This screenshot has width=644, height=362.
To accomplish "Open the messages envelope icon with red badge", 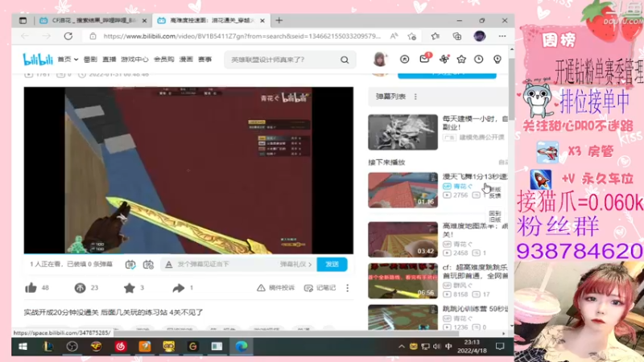I will pyautogui.click(x=425, y=59).
